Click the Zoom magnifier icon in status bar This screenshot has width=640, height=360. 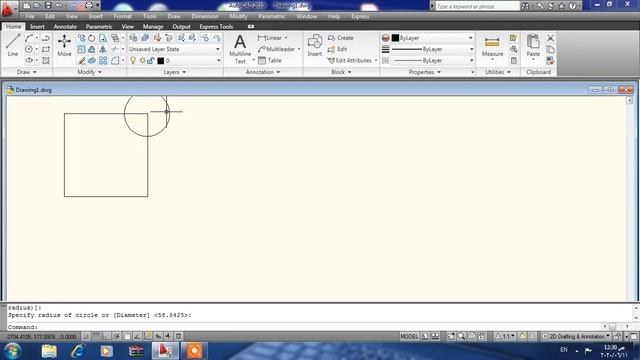[x=461, y=336]
